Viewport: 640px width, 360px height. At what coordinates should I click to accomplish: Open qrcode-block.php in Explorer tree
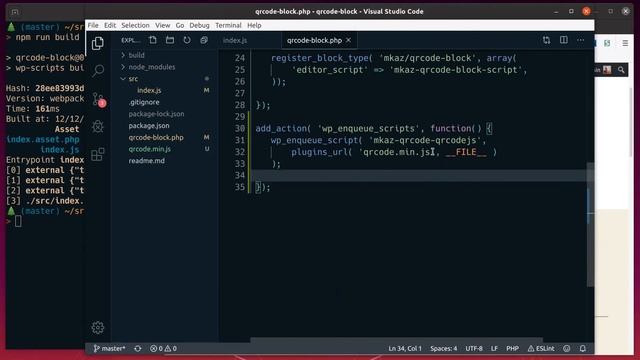tap(156, 138)
